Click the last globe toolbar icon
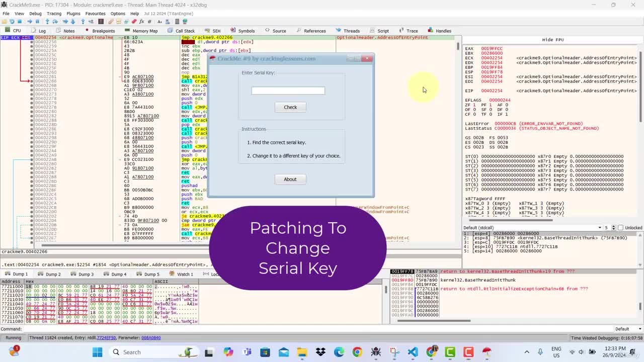 click(x=185, y=22)
